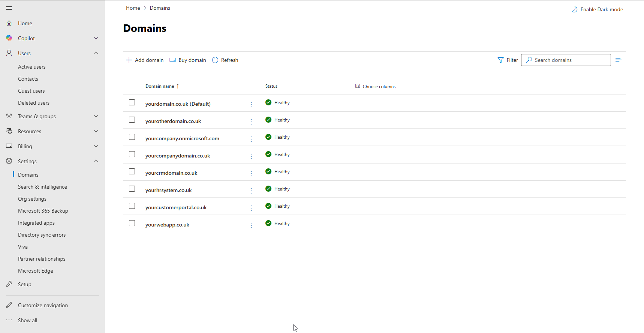Viewport: 644px width, 333px height.
Task: Click the Show all ellipsis icon
Action: [9, 320]
